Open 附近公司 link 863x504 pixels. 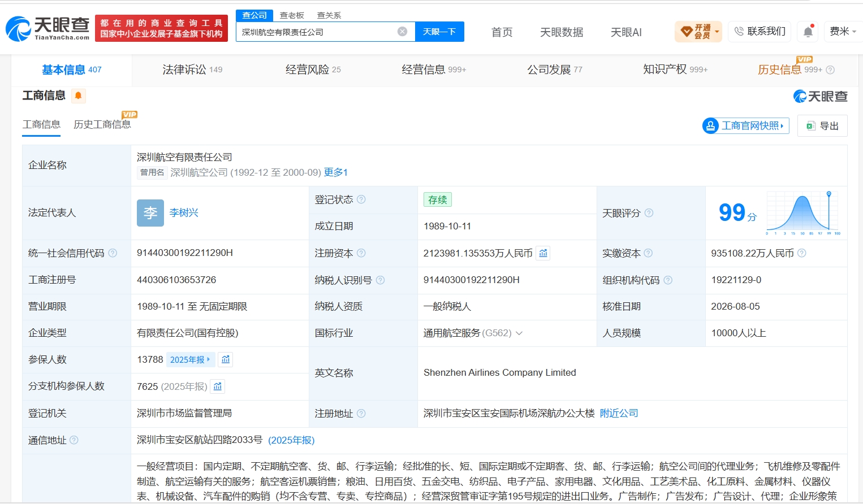[619, 414]
